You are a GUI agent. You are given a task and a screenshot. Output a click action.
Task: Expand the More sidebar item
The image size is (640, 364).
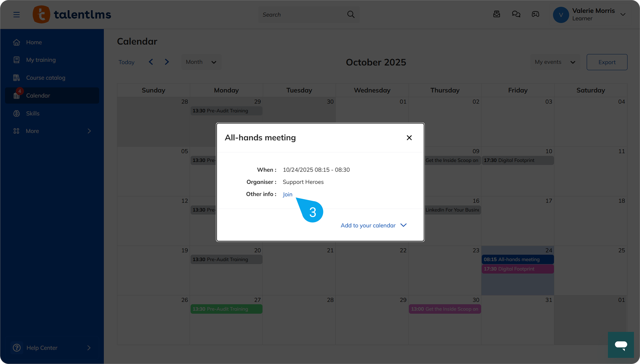click(x=52, y=131)
